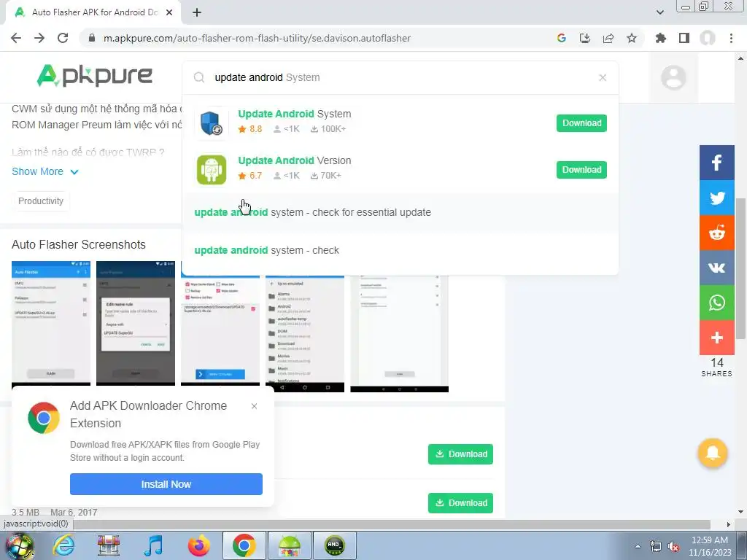747x560 pixels.
Task: Open Windows Start menu
Action: coord(18,545)
